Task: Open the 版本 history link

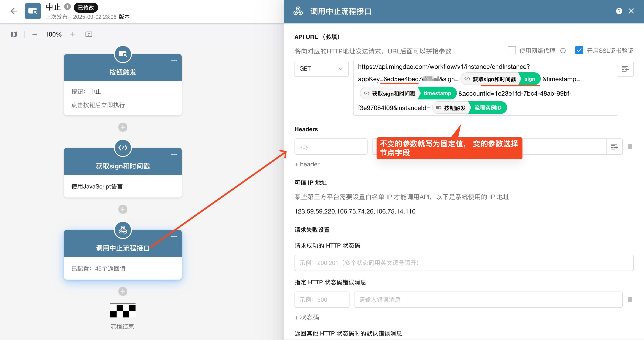Action: (124, 17)
